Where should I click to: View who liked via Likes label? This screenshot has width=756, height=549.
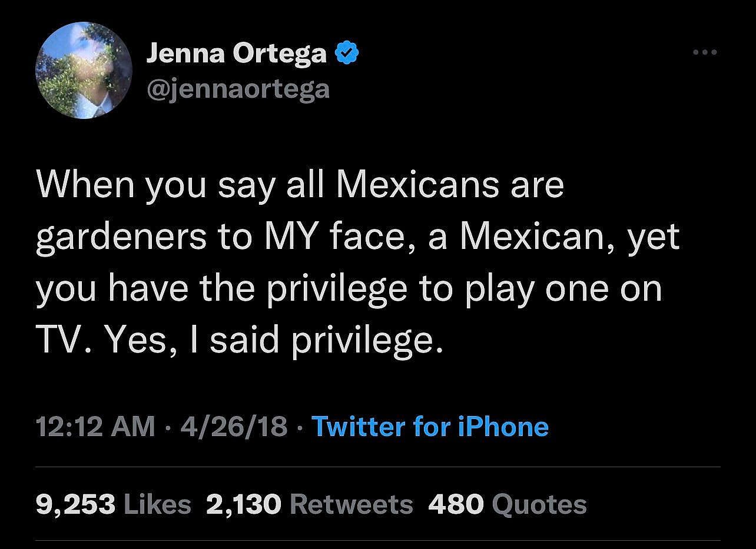pyautogui.click(x=157, y=504)
